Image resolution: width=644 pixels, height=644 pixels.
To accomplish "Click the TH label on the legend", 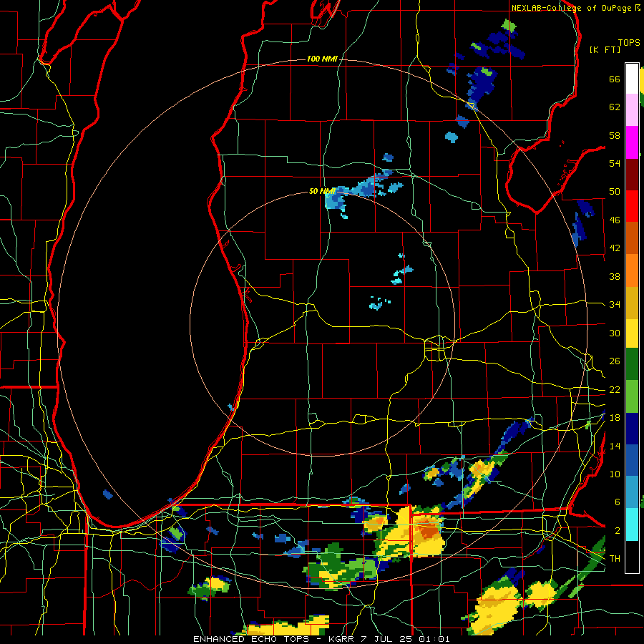I will pyautogui.click(x=615, y=558).
